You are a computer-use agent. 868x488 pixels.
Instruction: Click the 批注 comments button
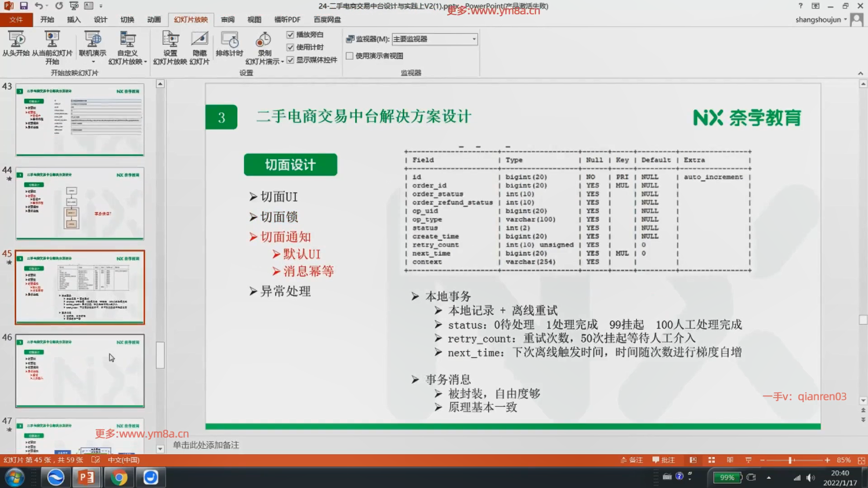pyautogui.click(x=663, y=460)
